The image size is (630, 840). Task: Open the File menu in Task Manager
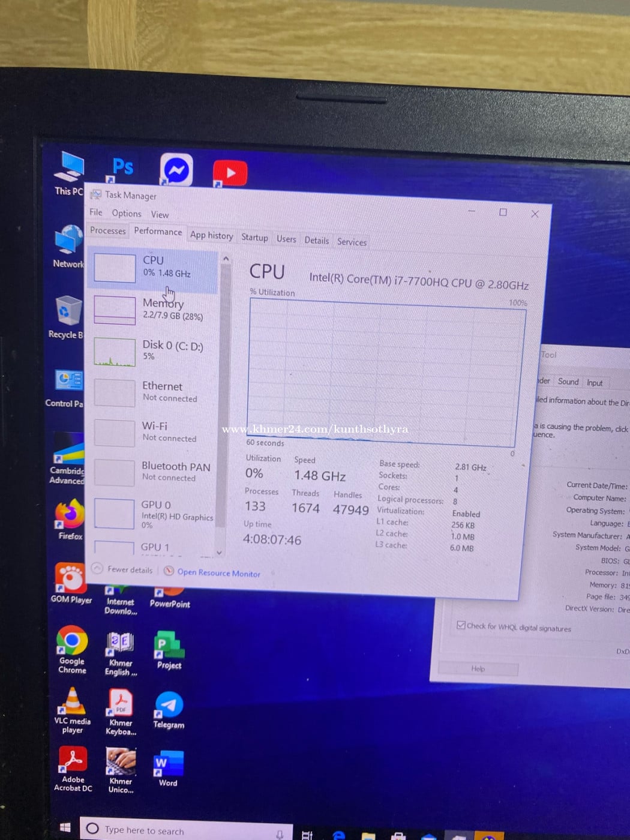pyautogui.click(x=96, y=212)
